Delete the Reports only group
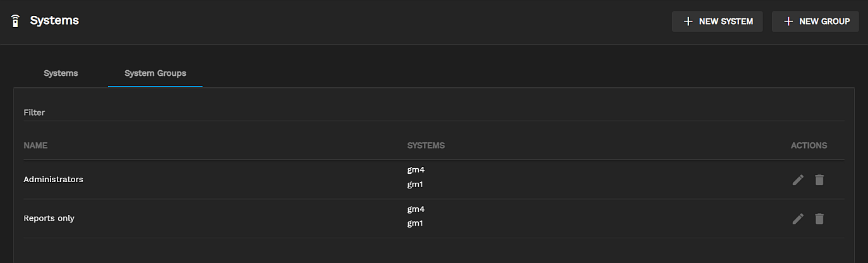This screenshot has height=263, width=868. point(819,219)
